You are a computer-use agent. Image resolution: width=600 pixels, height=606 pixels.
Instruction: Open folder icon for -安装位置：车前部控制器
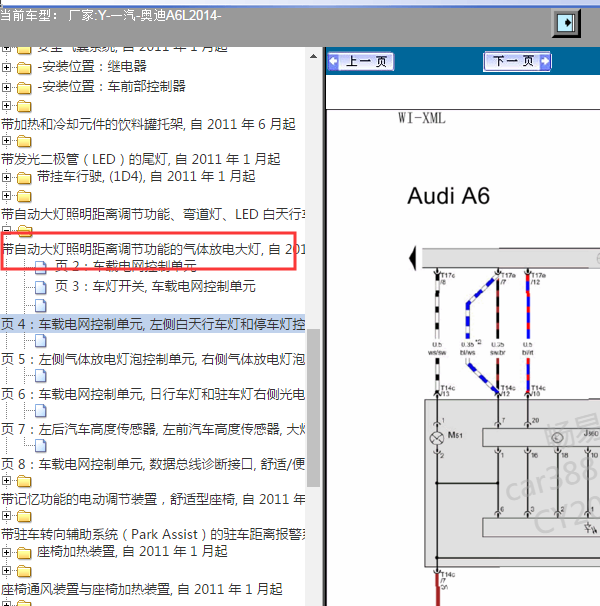coord(24,88)
